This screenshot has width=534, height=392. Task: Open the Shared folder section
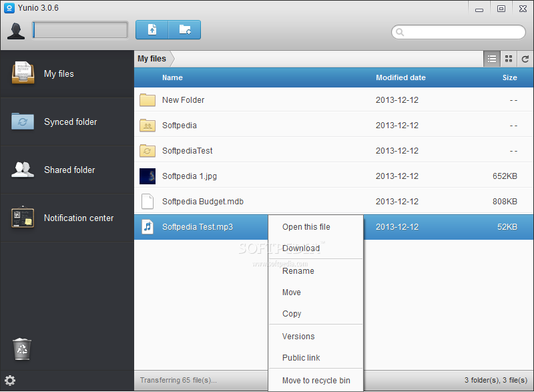click(x=67, y=170)
